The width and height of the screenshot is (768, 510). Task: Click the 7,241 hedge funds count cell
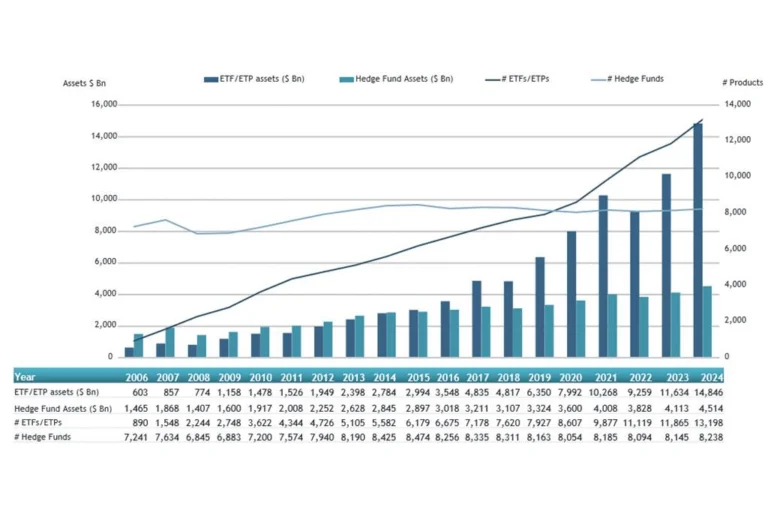(x=136, y=437)
